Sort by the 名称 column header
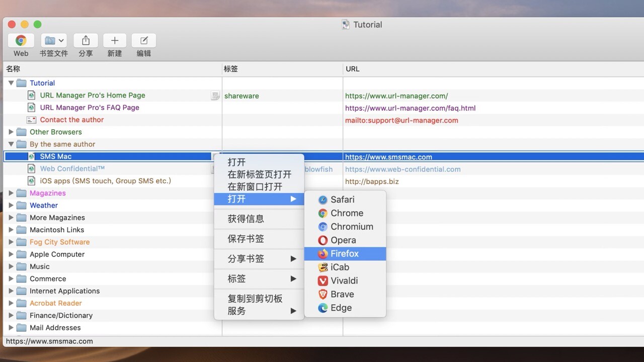 pos(113,69)
